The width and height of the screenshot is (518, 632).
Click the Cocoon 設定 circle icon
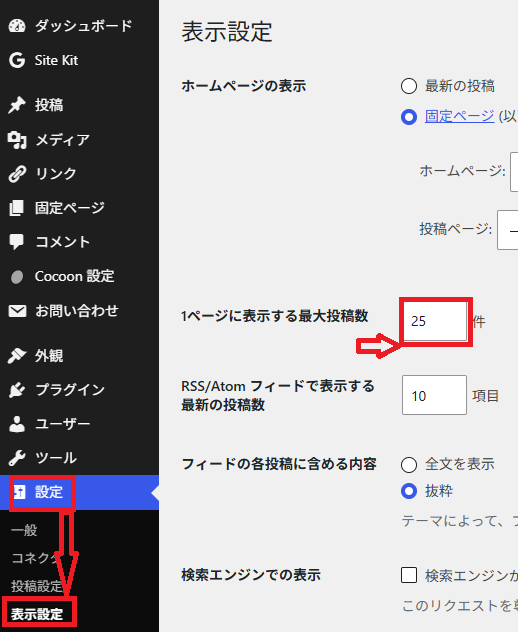coord(17,277)
